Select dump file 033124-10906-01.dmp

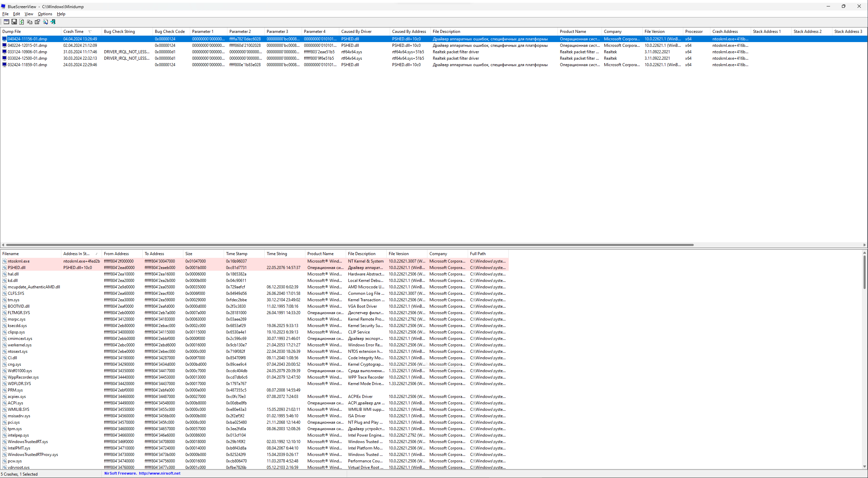tap(27, 52)
